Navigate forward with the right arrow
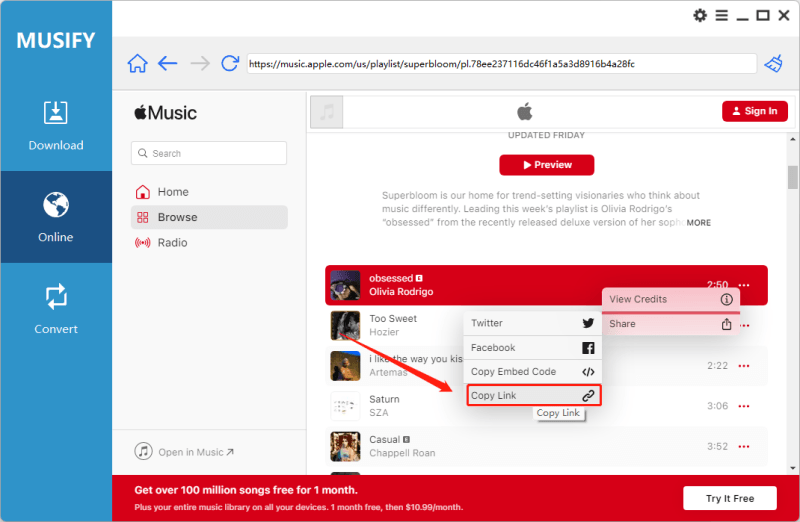The image size is (800, 522). coord(199,64)
